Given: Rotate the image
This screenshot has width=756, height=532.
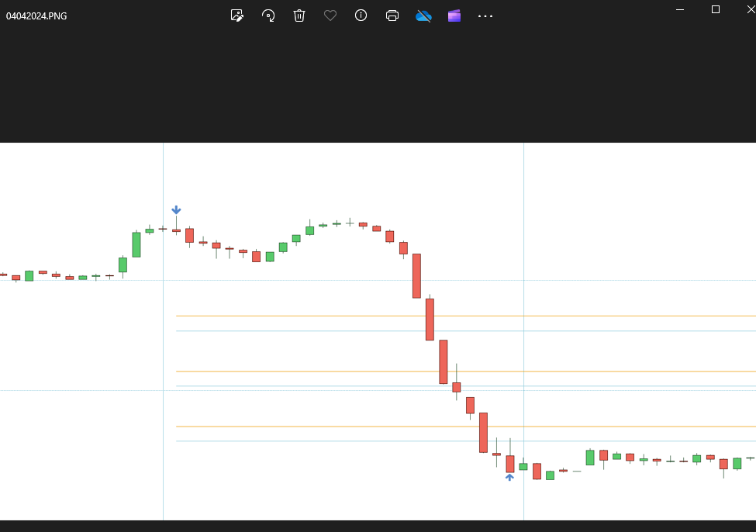Looking at the screenshot, I should (x=268, y=16).
